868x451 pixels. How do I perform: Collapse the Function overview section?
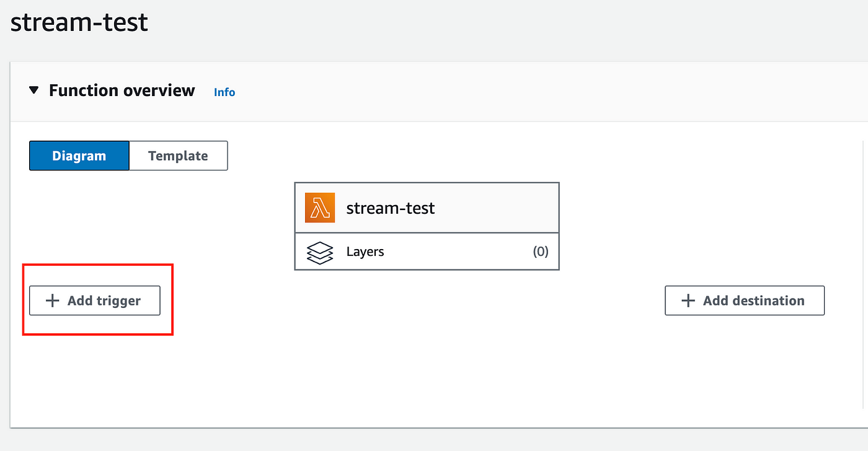(x=34, y=90)
